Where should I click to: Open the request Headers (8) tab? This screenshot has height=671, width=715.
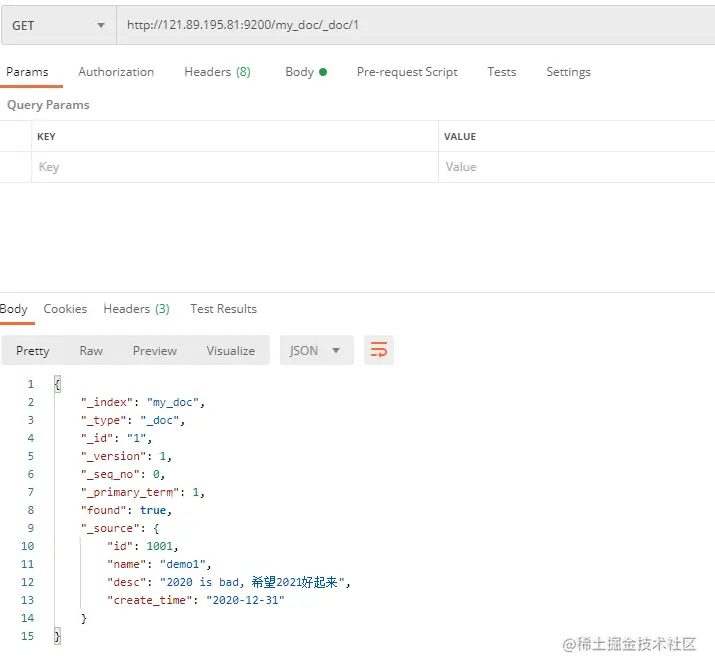[217, 72]
